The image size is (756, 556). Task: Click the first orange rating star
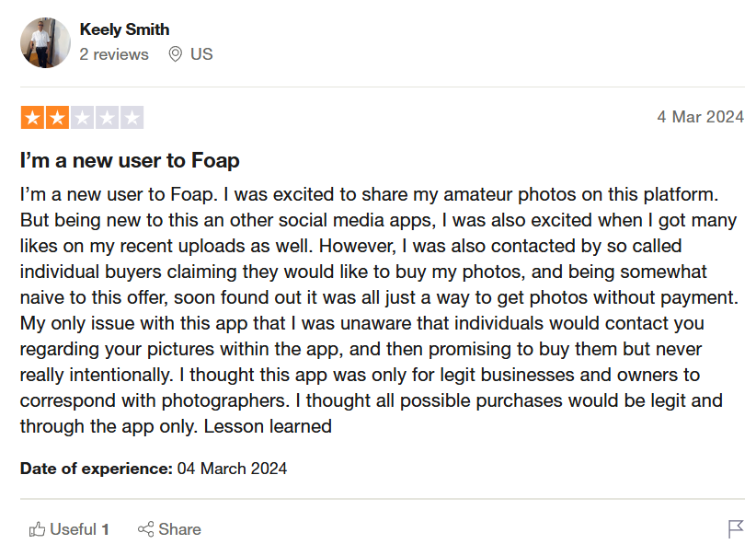coord(31,117)
